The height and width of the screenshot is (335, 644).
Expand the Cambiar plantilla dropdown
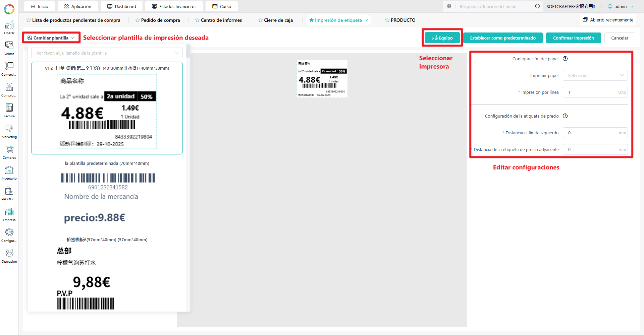51,38
